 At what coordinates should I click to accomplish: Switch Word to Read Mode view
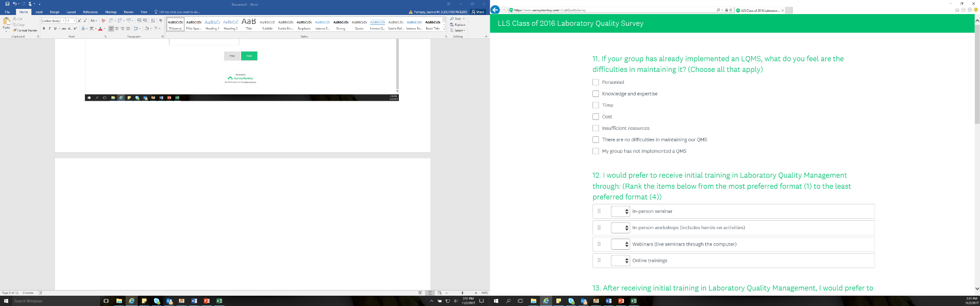(x=420, y=293)
